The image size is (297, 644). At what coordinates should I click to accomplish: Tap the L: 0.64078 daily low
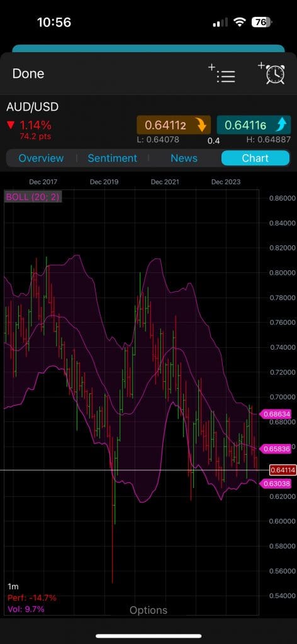pos(158,140)
